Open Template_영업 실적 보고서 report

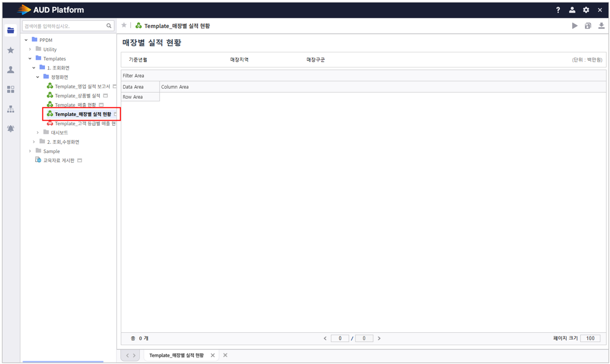82,86
